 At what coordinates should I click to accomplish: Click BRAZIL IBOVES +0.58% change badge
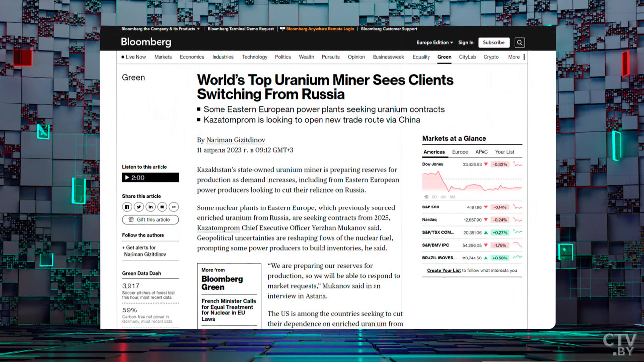coord(500,258)
